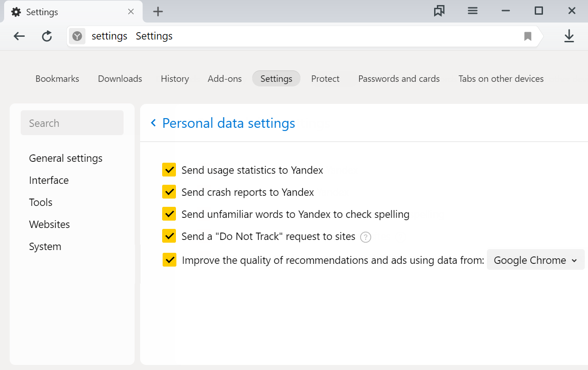The image size is (588, 370).
Task: Focus the settings Search field
Action: [72, 123]
